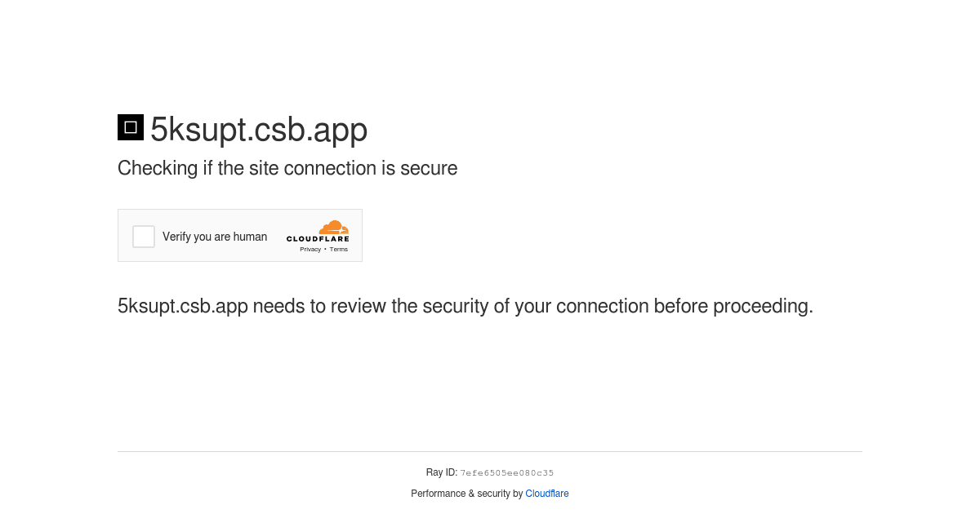Click the horizontal divider above the footer

coord(490,451)
